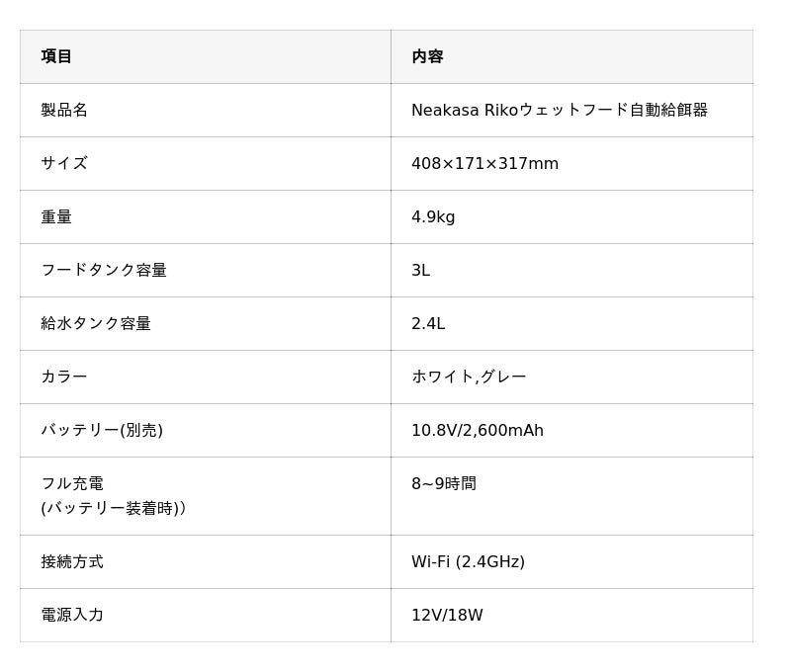Click the 内容 column header

click(427, 56)
